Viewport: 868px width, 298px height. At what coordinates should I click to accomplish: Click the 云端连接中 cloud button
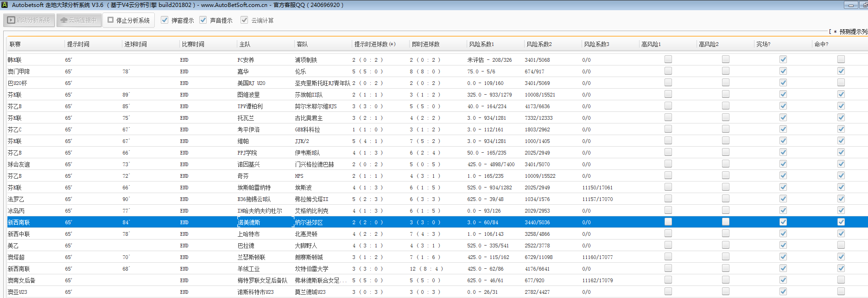pyautogui.click(x=79, y=20)
